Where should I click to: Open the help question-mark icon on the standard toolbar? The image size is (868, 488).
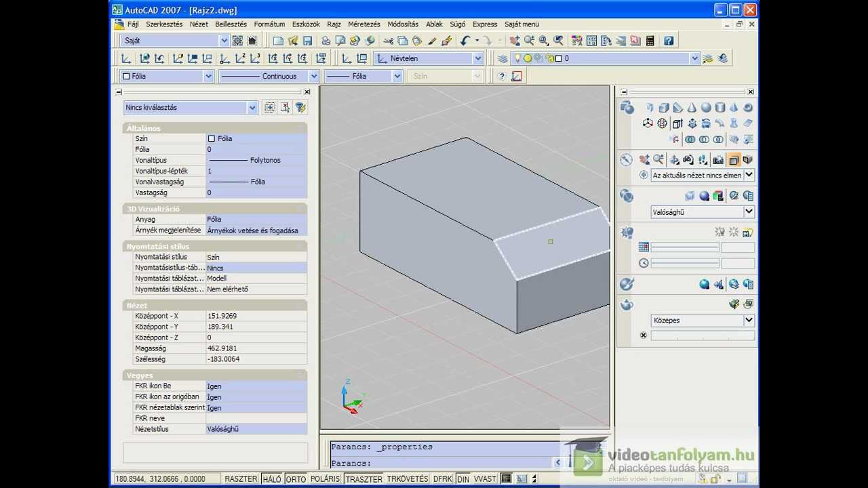[x=669, y=41]
